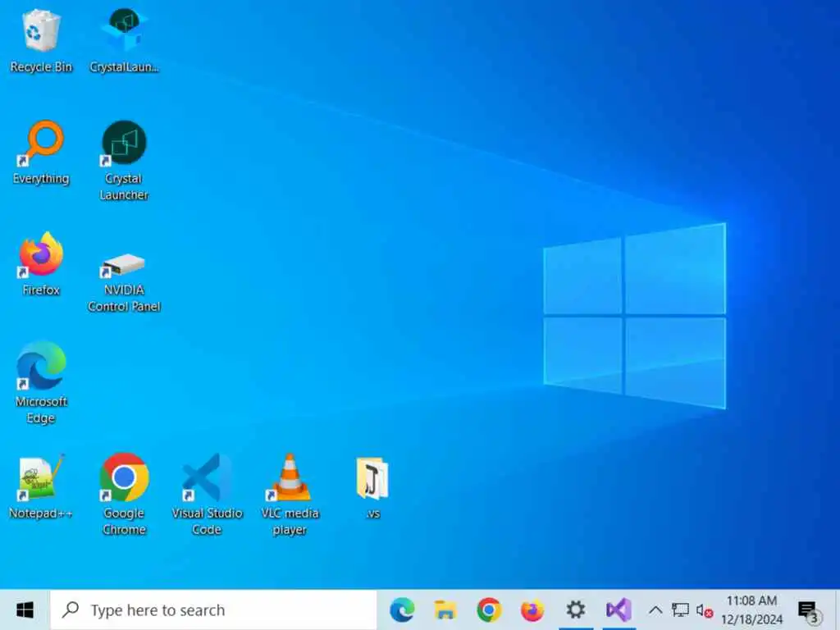Switch to Visual Studio in taskbar
This screenshot has height=630, width=840.
click(x=619, y=609)
